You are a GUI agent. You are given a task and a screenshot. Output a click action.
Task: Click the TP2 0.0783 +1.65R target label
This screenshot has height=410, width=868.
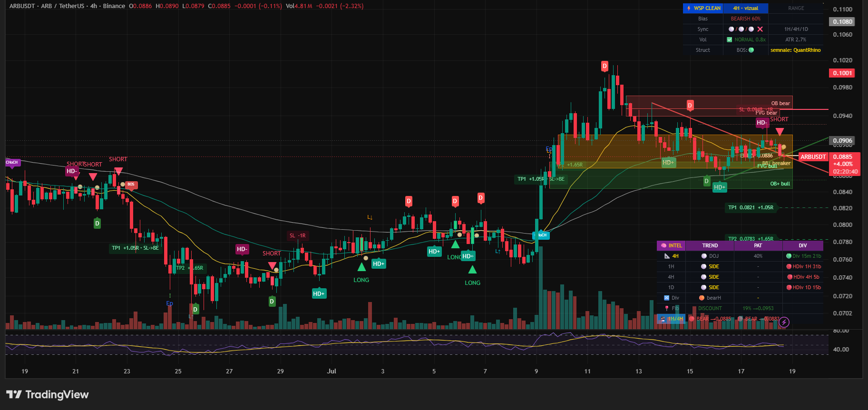click(751, 239)
